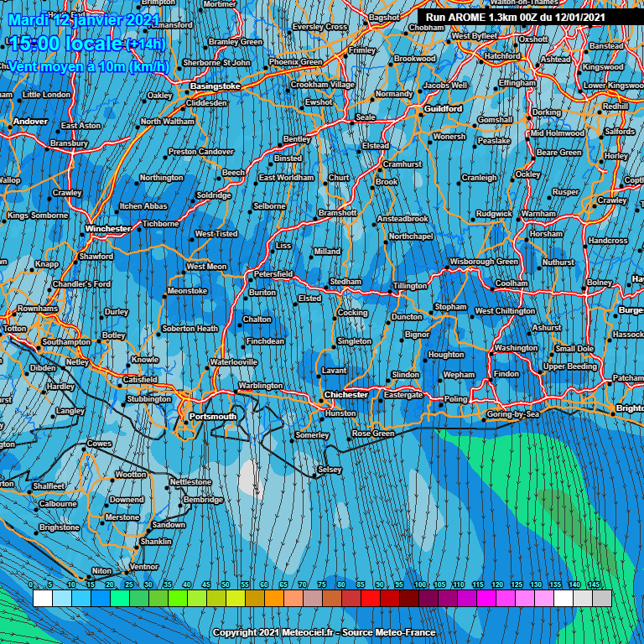
Task: Click the '(+14h)' forecast offset text
Action: pos(146,44)
